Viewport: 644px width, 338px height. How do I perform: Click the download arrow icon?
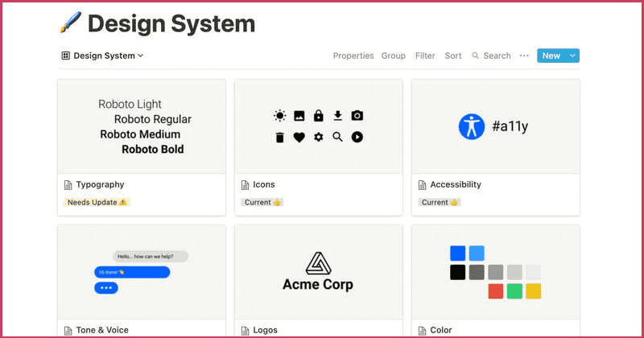[337, 116]
